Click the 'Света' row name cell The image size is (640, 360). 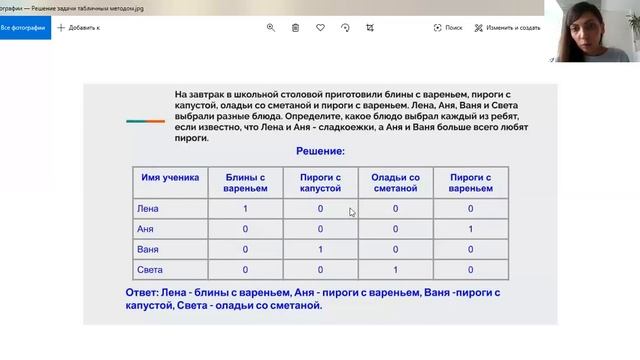[x=170, y=270]
